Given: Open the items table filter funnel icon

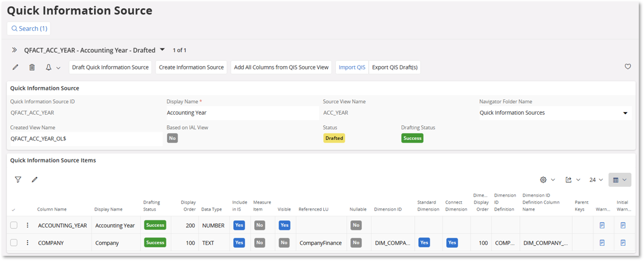Looking at the screenshot, I should coord(18,179).
